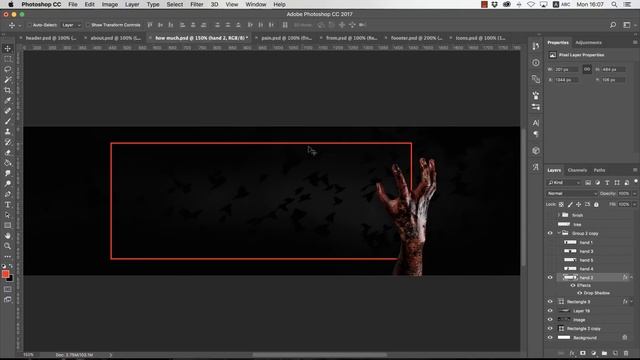Switch to the Channels tab

tap(577, 170)
